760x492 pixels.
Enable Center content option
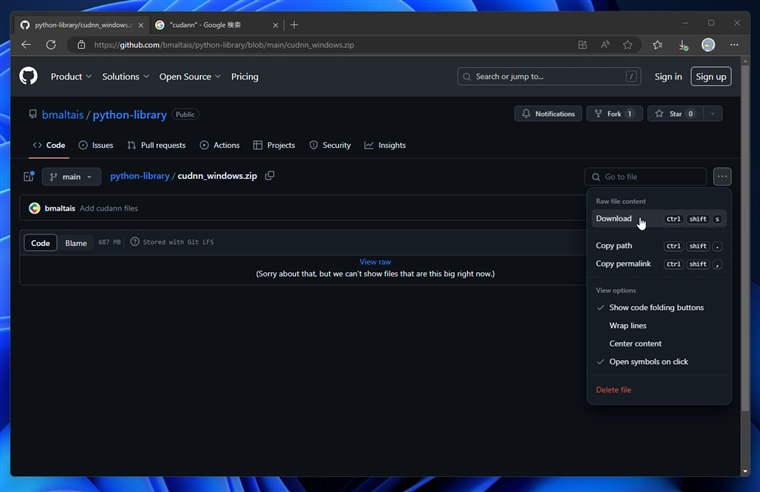(635, 343)
